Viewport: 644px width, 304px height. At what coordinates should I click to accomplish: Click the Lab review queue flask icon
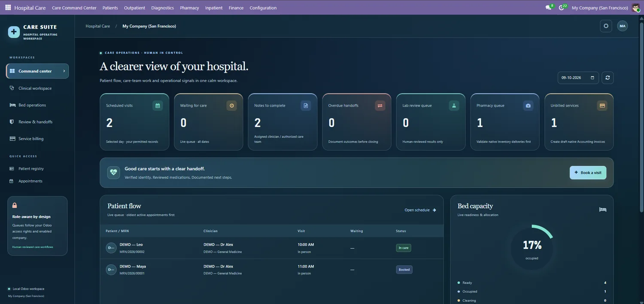[x=454, y=105]
